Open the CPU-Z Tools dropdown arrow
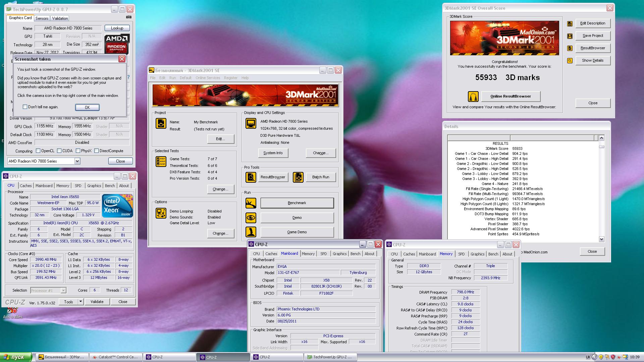The image size is (644, 362). click(x=80, y=302)
